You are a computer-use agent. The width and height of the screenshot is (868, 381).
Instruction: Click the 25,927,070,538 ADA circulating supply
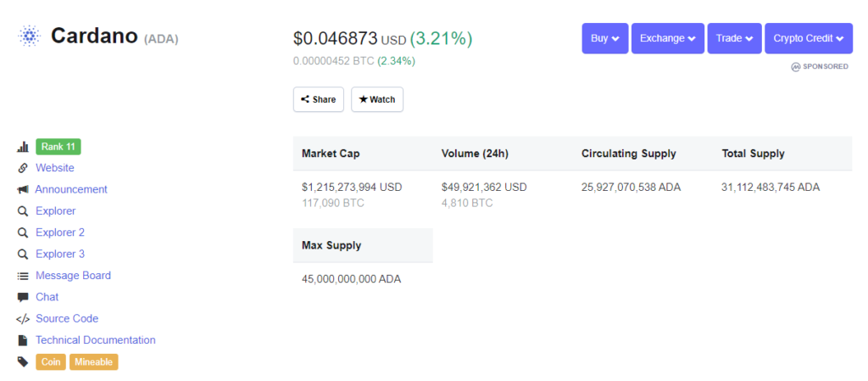(631, 188)
